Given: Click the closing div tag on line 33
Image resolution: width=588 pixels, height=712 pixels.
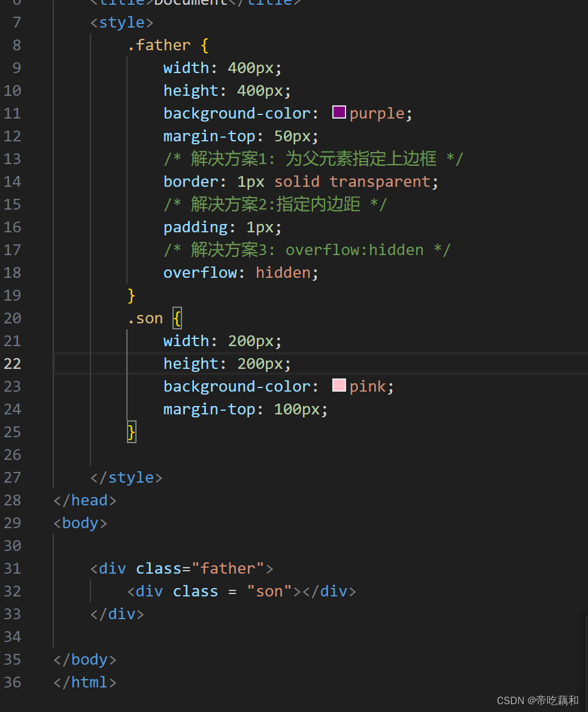Looking at the screenshot, I should (x=117, y=614).
